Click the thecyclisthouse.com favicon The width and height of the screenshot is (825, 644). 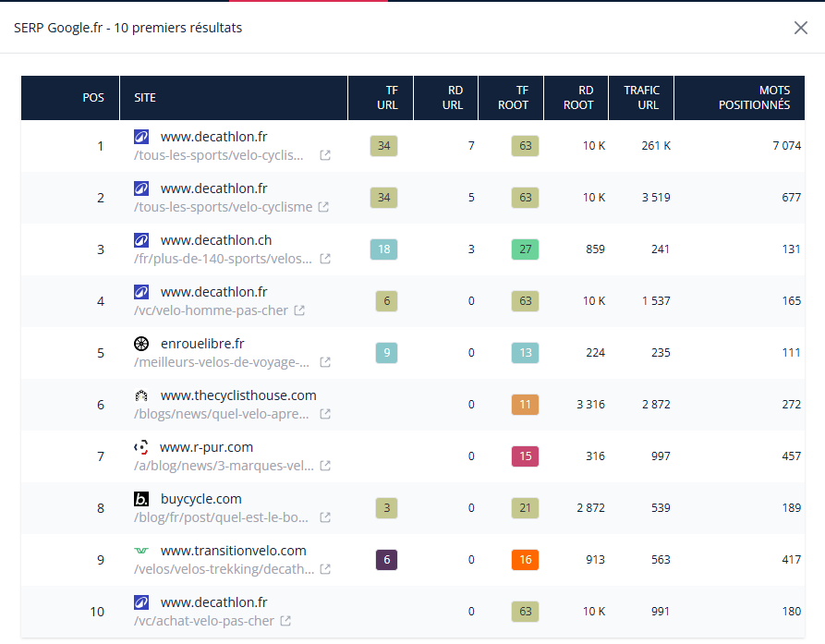coord(141,395)
